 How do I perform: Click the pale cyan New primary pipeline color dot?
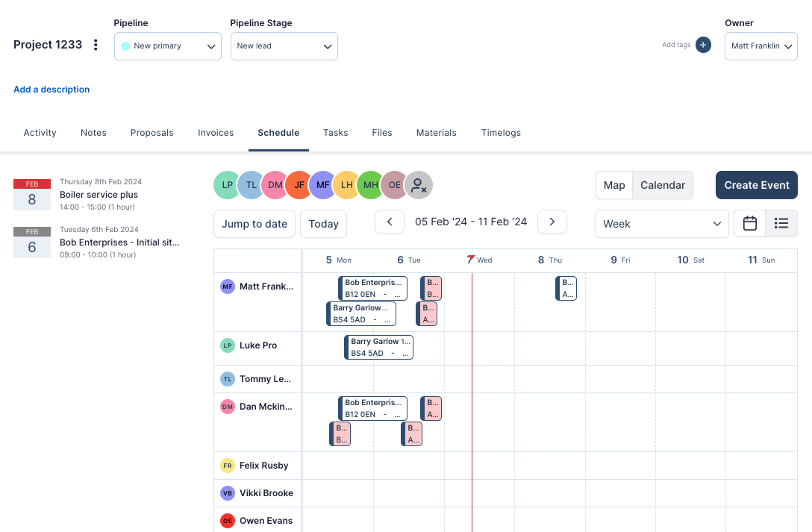[125, 46]
